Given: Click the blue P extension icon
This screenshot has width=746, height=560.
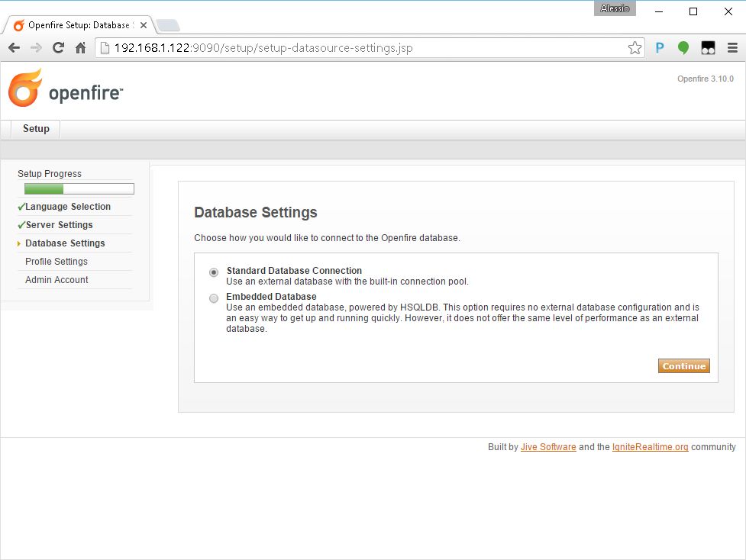Looking at the screenshot, I should [660, 48].
